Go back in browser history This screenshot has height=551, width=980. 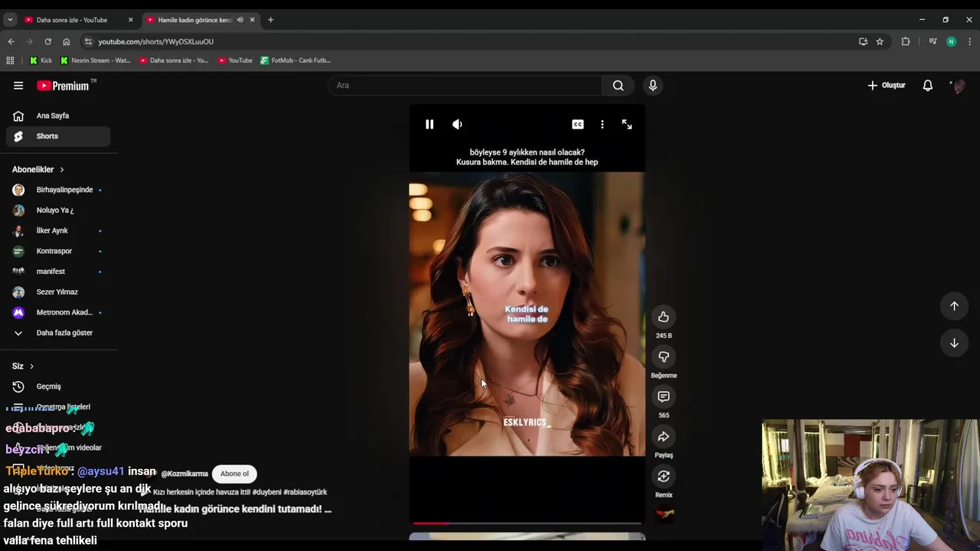(x=11, y=41)
